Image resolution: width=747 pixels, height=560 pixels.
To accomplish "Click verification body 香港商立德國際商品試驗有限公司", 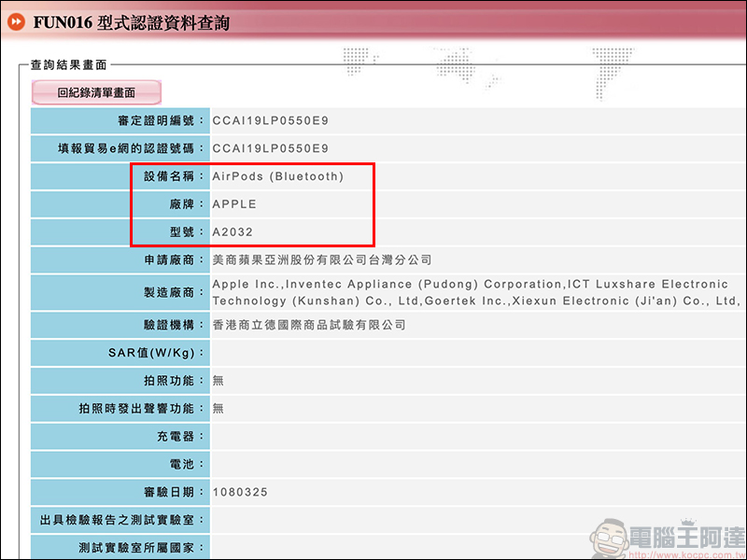I will (x=309, y=325).
